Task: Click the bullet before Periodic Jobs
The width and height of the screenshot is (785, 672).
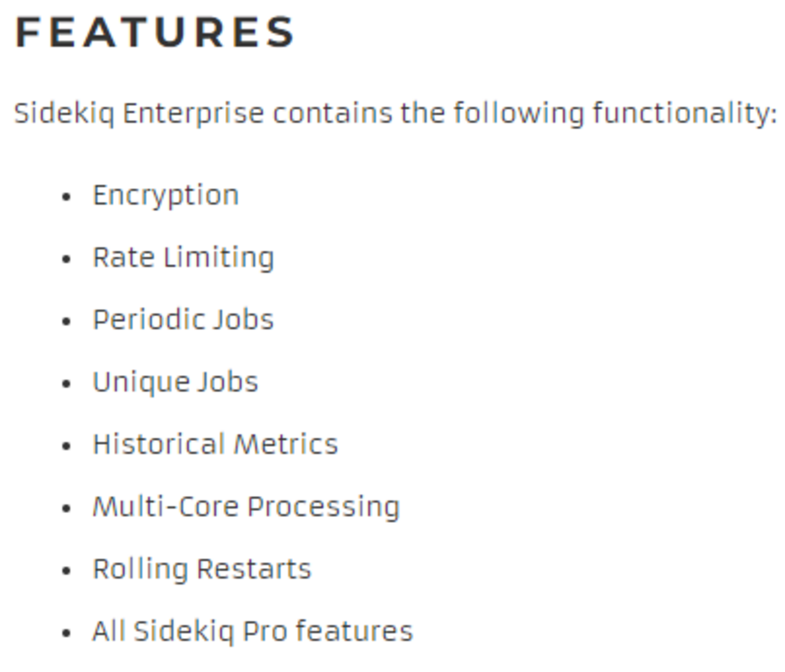Action: pos(66,321)
